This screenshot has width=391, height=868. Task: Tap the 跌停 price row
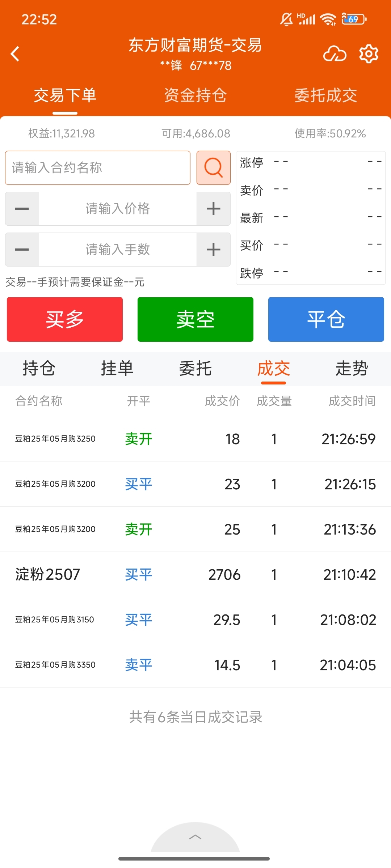click(311, 272)
